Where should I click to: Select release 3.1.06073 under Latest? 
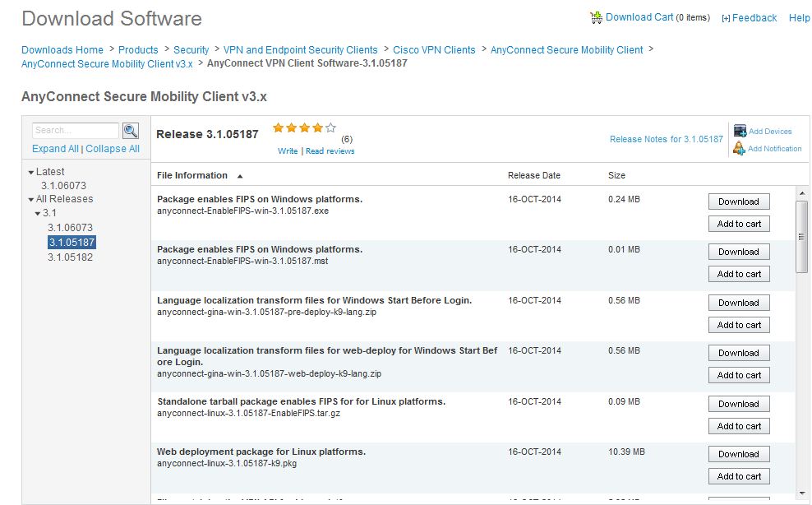pyautogui.click(x=64, y=186)
